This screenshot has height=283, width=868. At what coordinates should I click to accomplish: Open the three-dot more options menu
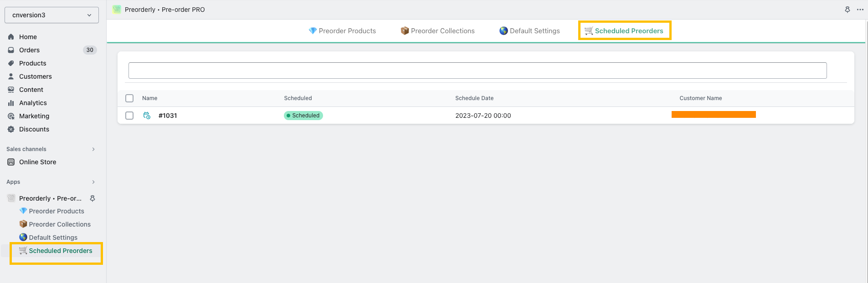point(860,10)
